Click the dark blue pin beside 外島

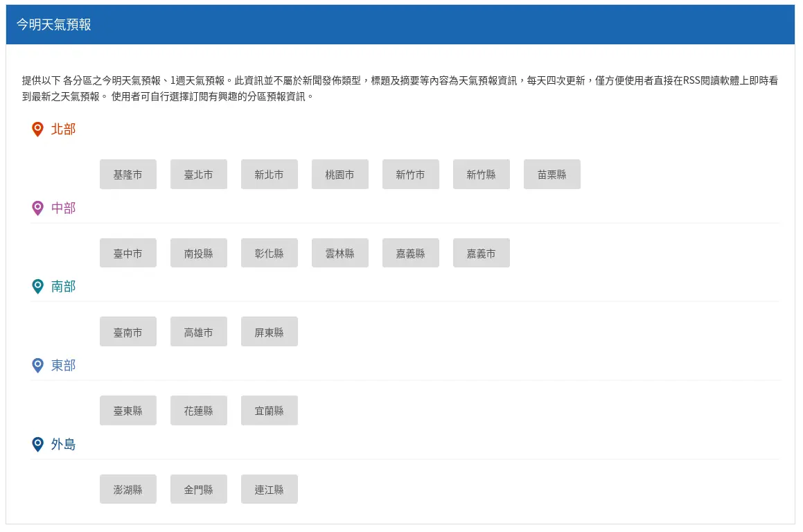click(38, 444)
